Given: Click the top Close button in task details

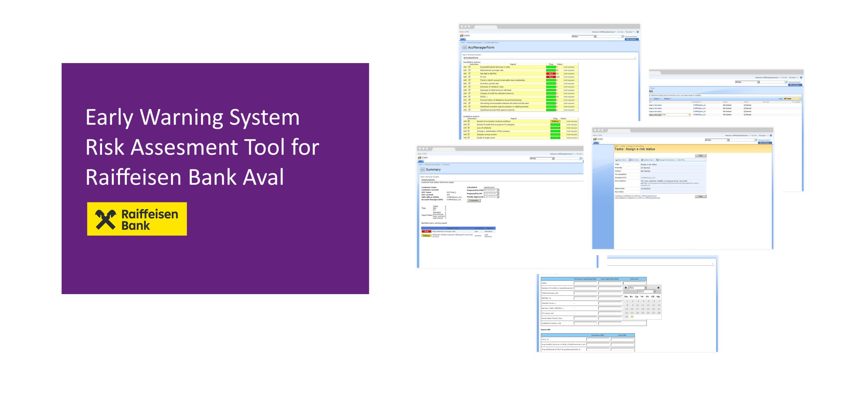Looking at the screenshot, I should (x=701, y=155).
